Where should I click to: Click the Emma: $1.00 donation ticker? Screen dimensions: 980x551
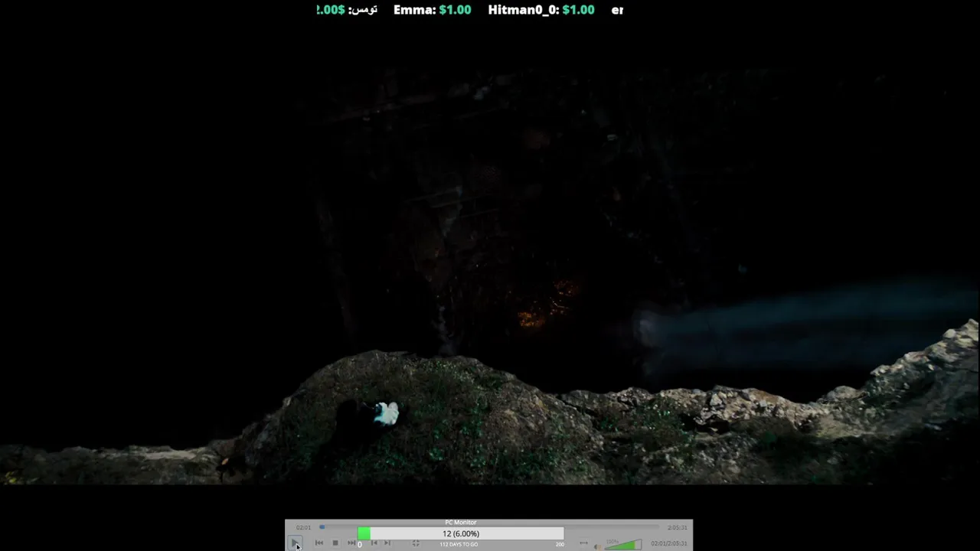coord(433,10)
